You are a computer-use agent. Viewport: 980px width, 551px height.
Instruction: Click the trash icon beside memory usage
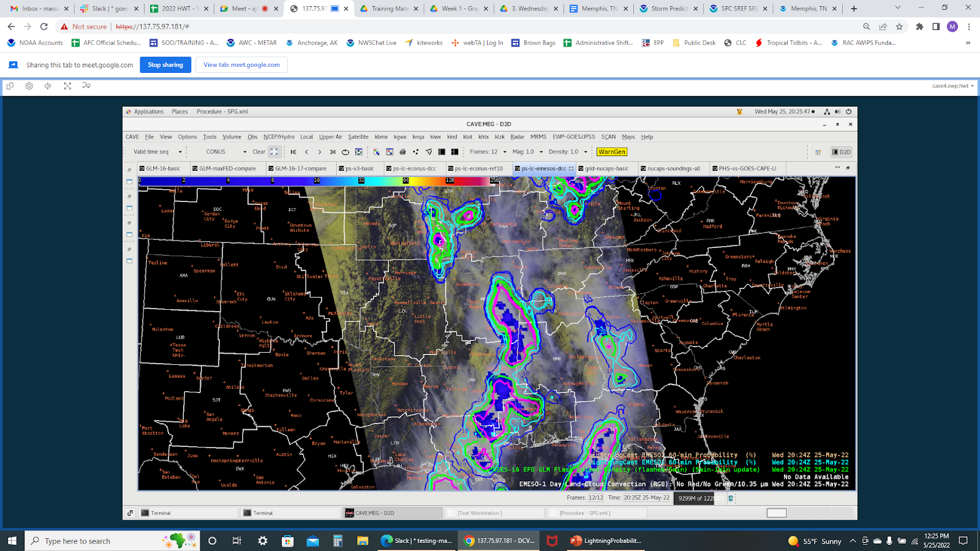(x=731, y=498)
